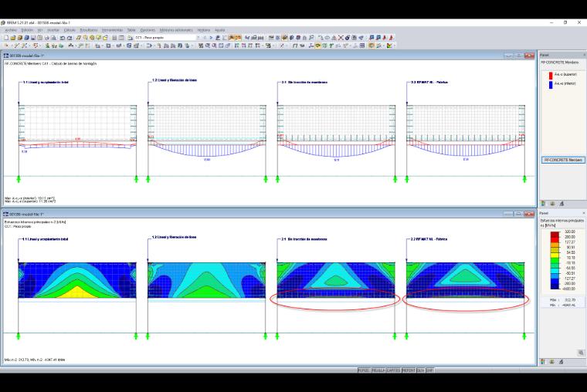The height and width of the screenshot is (392, 587).
Task: Click the '2.1 Sin tracción de membrana' label in the lower window
Action: [x=304, y=239]
